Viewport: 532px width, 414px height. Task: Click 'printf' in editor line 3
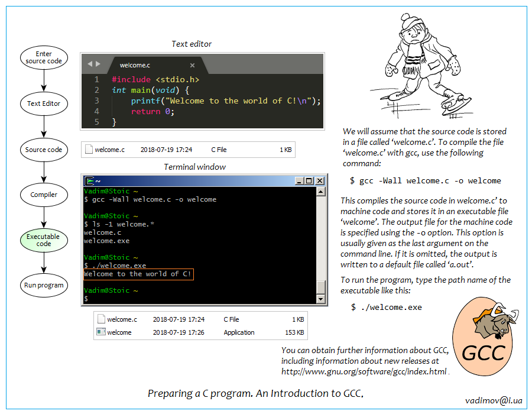coord(145,101)
